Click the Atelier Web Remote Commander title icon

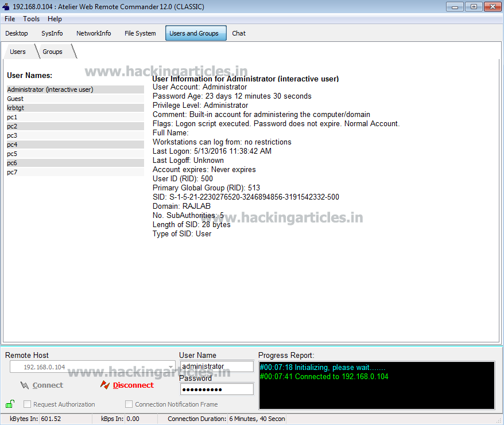[6, 6]
